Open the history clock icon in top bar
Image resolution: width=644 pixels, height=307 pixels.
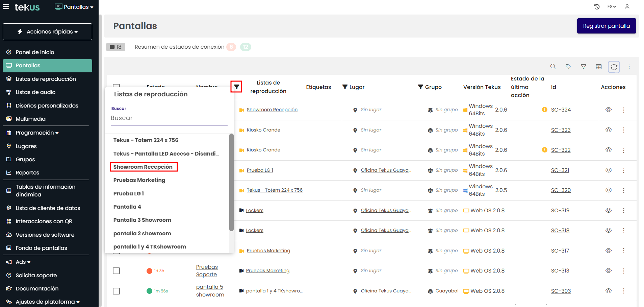(596, 7)
